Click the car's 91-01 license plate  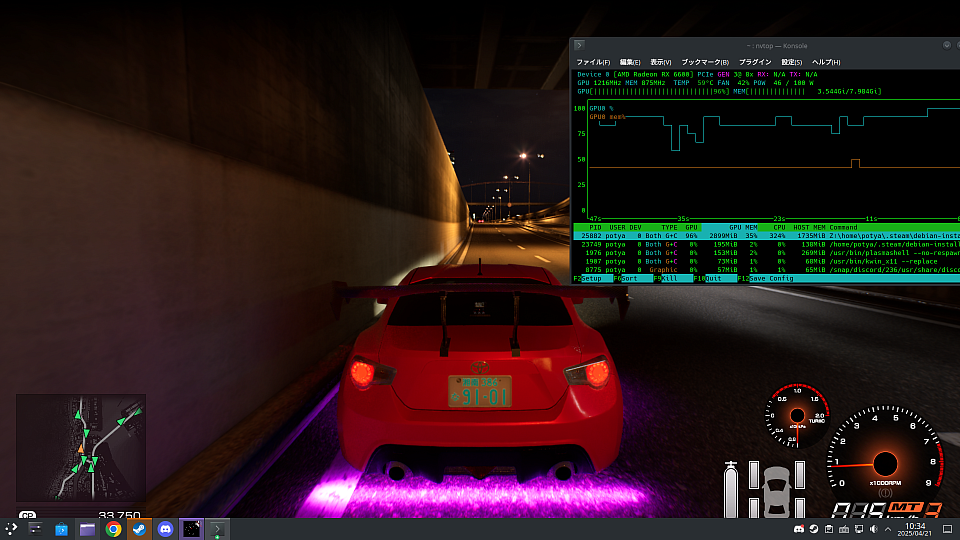(480, 392)
